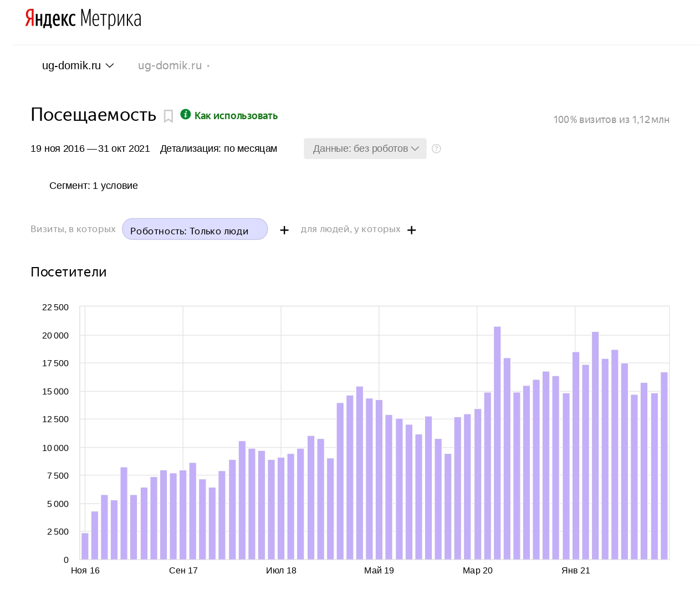
Task: Open the Как использовать link
Action: [x=236, y=116]
